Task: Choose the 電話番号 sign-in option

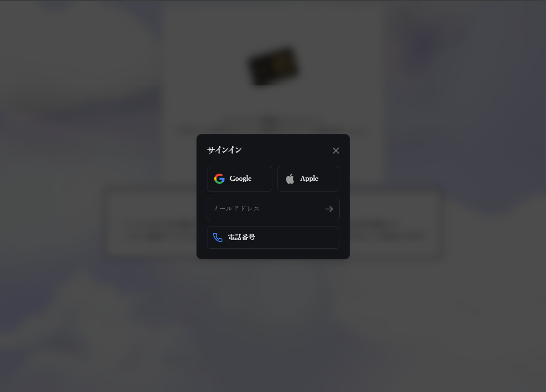Action: 273,238
